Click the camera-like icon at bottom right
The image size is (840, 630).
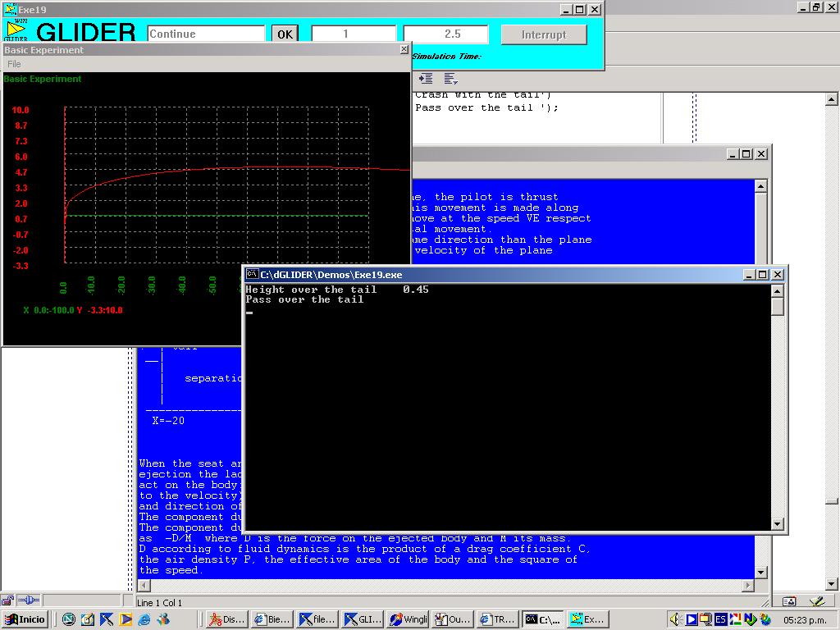pyautogui.click(x=789, y=601)
